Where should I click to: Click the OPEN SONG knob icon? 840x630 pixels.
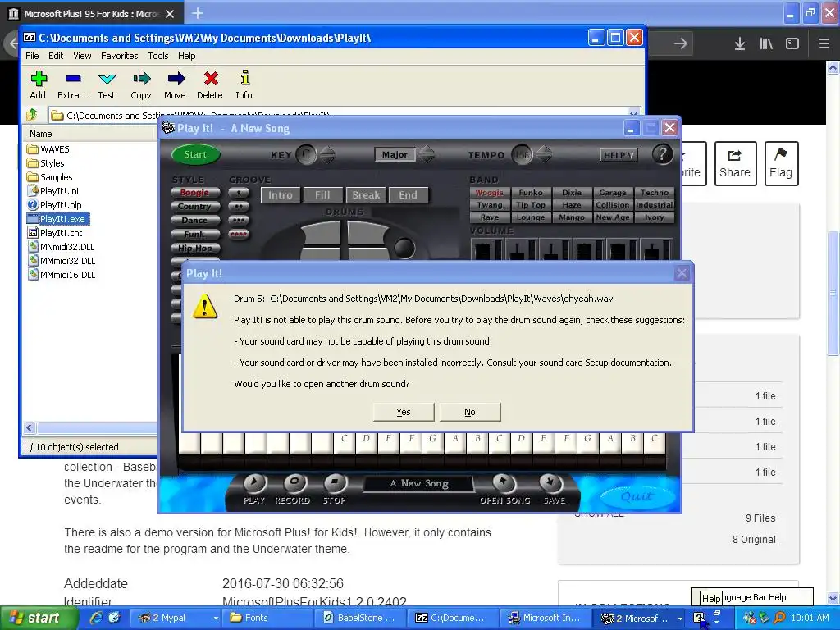[503, 482]
